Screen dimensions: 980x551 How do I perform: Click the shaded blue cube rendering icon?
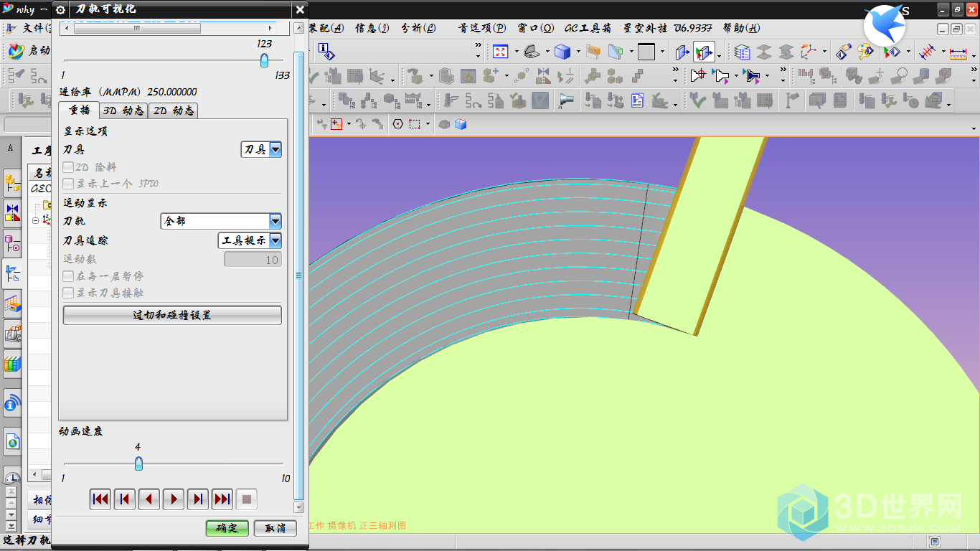pos(562,52)
